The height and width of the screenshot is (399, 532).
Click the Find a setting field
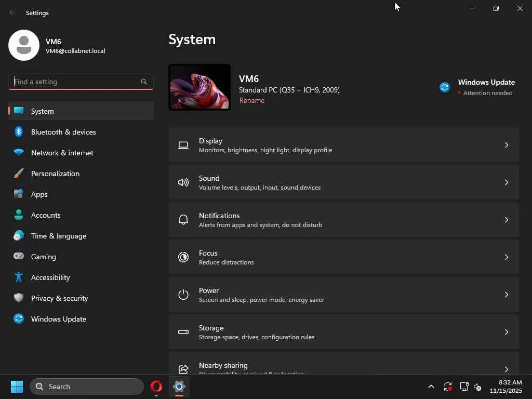pos(81,82)
